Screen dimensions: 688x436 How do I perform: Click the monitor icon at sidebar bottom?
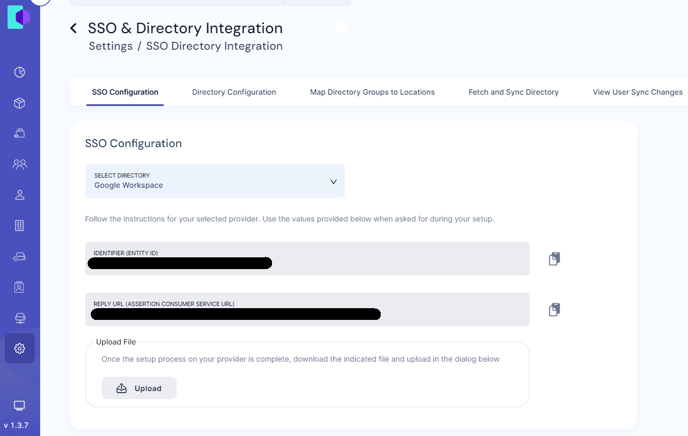[20, 405]
